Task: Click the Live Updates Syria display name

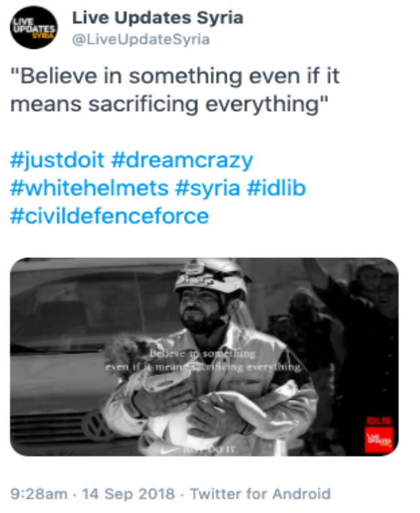Action: coord(157,18)
